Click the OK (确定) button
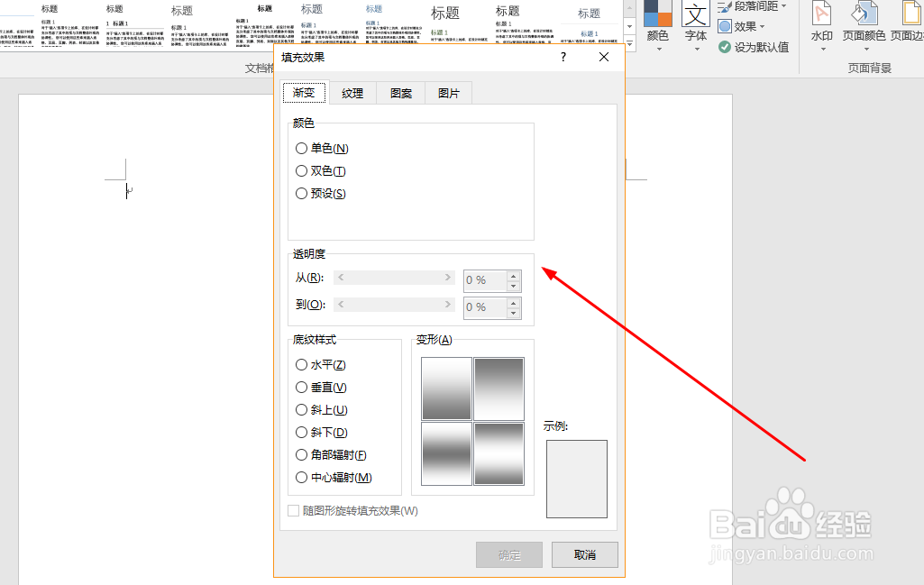 (509, 555)
